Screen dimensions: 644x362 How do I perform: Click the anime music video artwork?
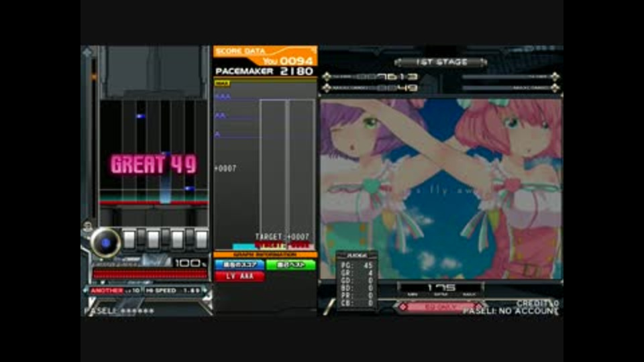[441, 189]
